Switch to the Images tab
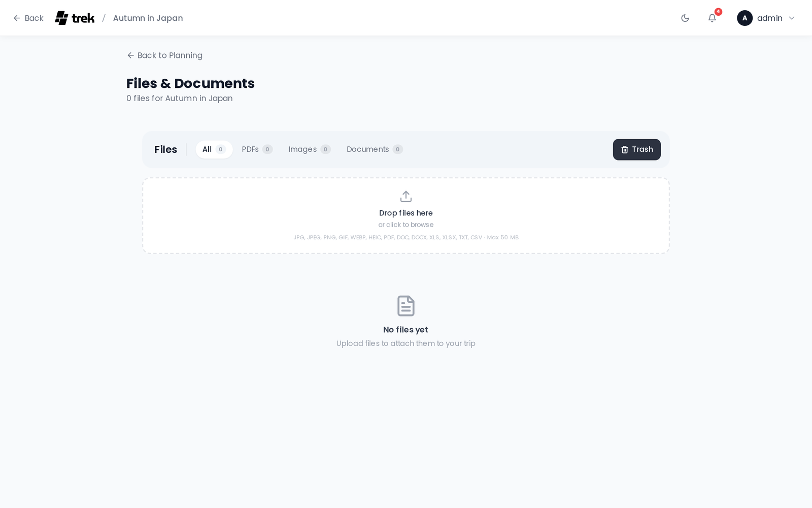 coord(310,149)
